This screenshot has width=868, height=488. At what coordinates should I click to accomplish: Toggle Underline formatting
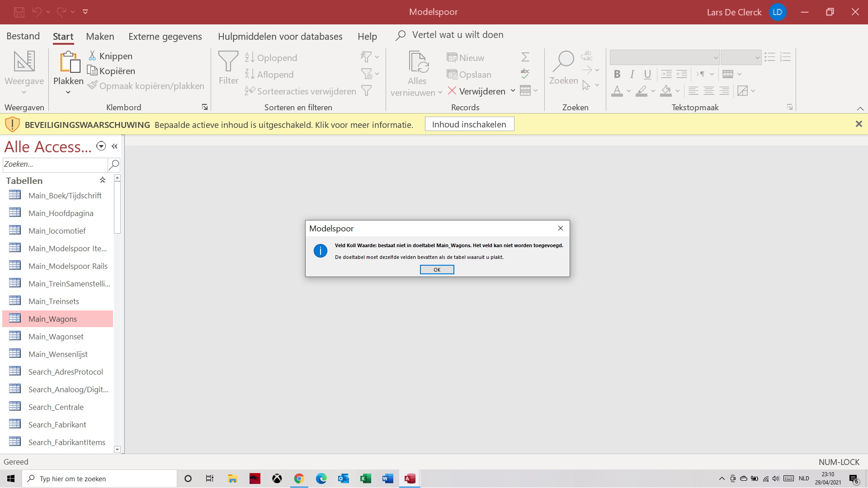647,74
